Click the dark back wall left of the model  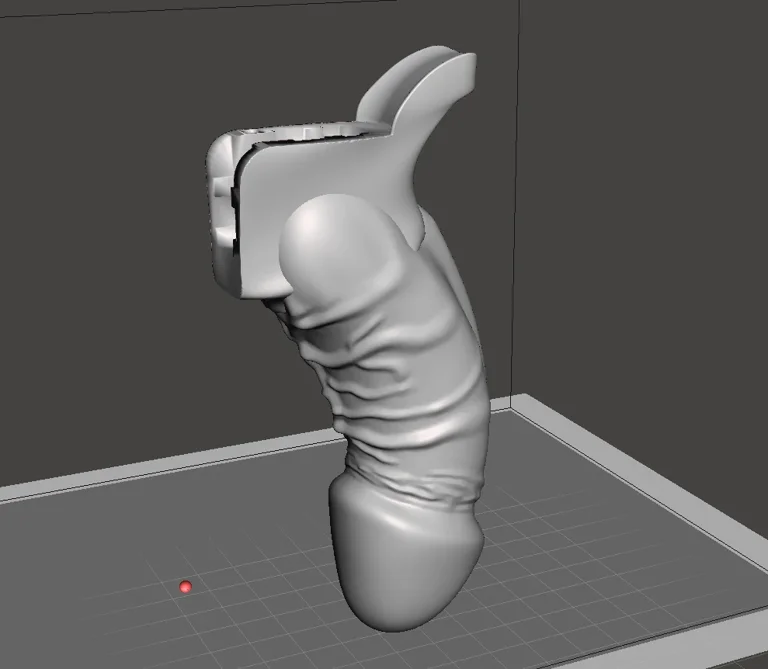point(100,250)
